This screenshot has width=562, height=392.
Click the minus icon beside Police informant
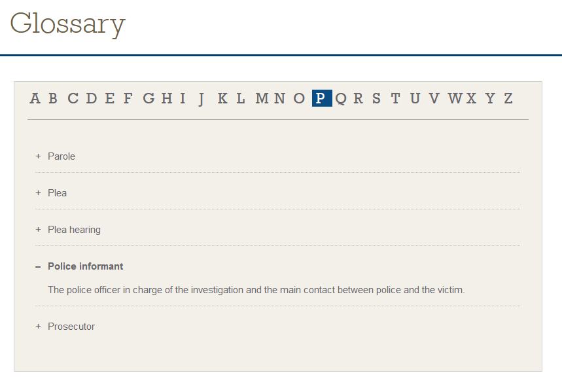38,266
